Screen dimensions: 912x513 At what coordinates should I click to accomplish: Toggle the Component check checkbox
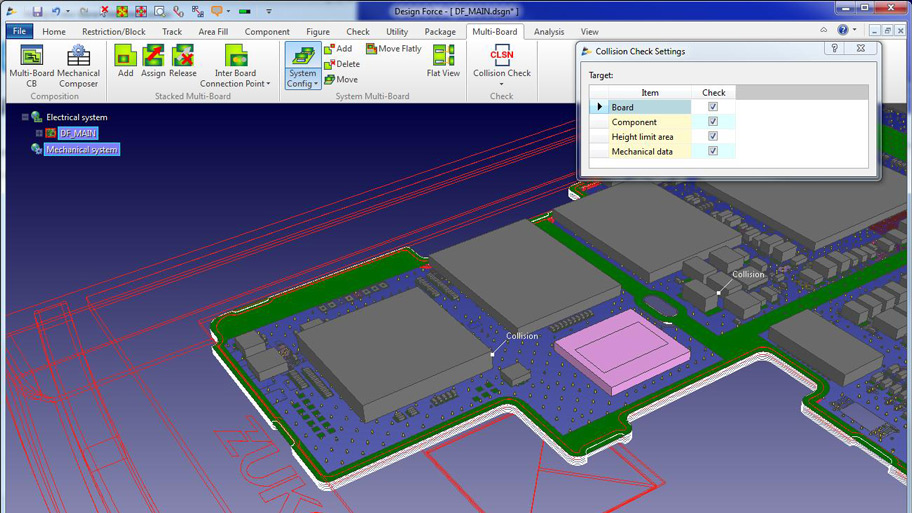pos(713,122)
